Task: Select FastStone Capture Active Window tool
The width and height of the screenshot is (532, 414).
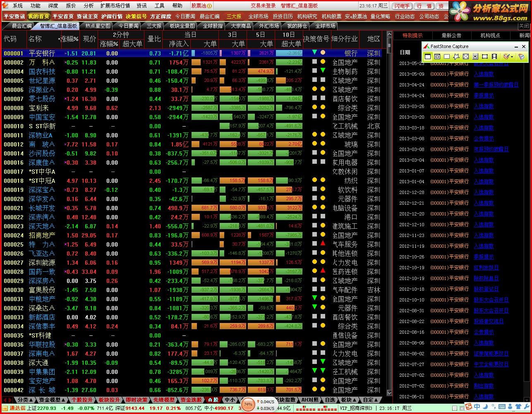Action: (428, 57)
